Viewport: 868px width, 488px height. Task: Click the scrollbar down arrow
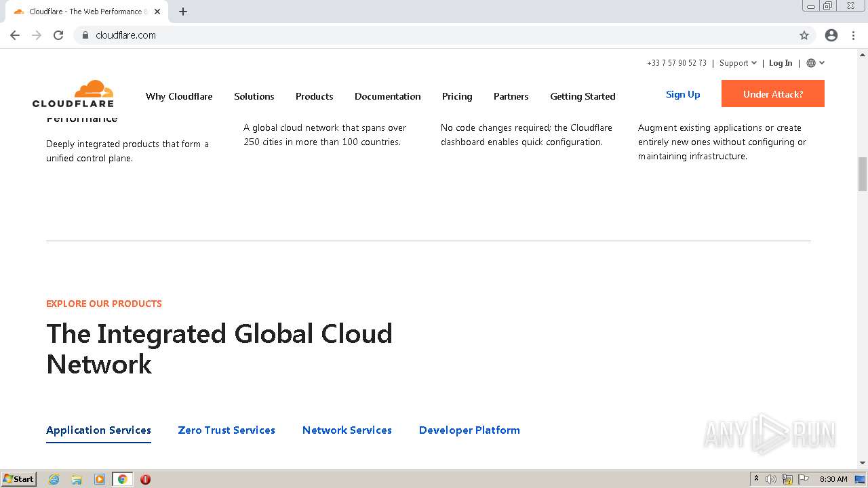(863, 463)
